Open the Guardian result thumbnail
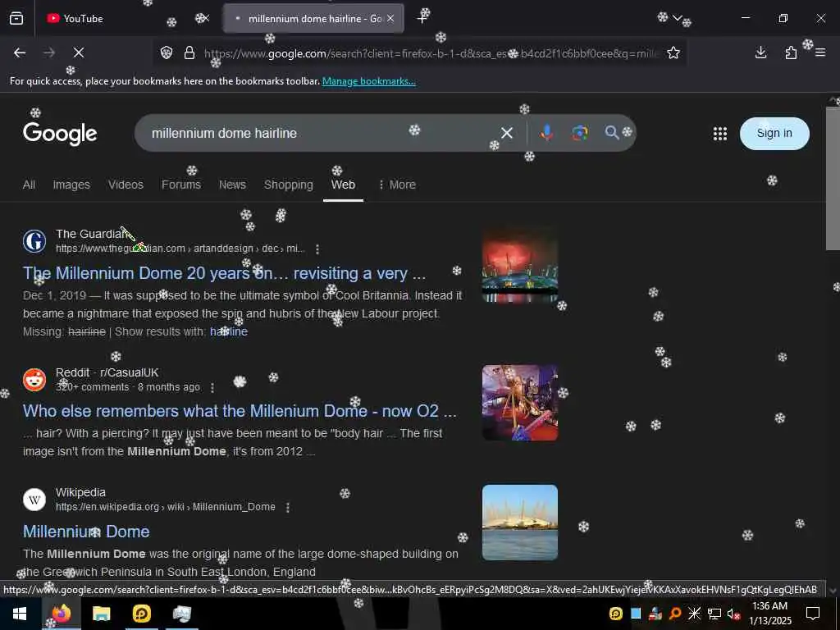The image size is (840, 630). coord(519,265)
